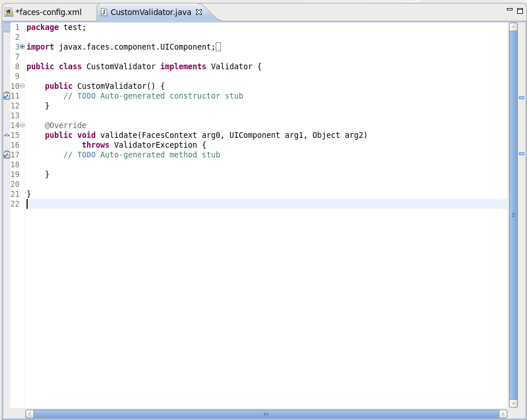527x420 pixels.
Task: Click 'UIComponent' parameter type in validate method
Action: 254,135
